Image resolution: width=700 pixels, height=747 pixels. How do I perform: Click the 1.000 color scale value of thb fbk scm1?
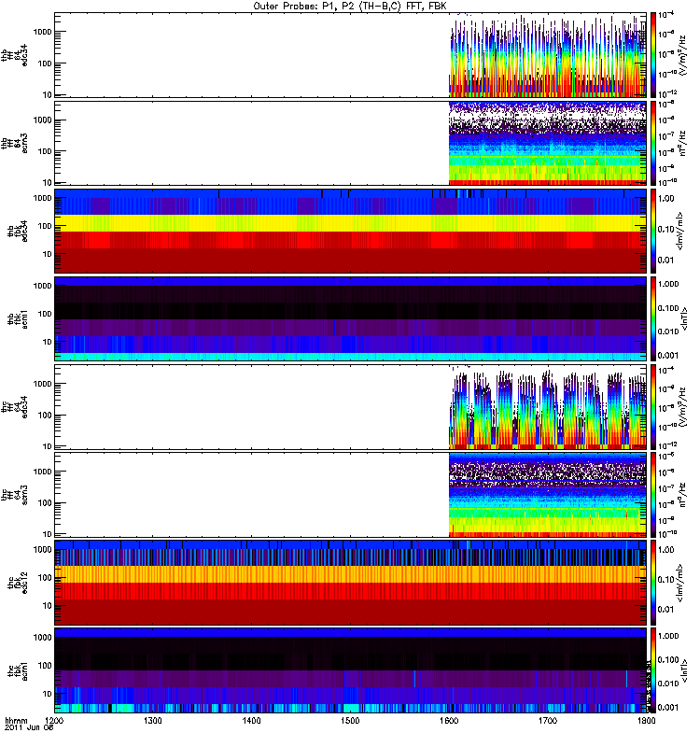pyautogui.click(x=668, y=284)
